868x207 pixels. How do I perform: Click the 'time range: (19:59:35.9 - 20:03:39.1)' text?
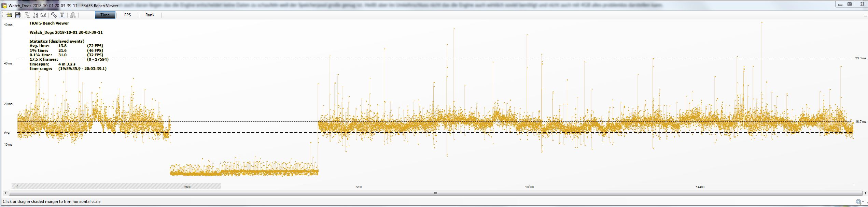coord(68,69)
